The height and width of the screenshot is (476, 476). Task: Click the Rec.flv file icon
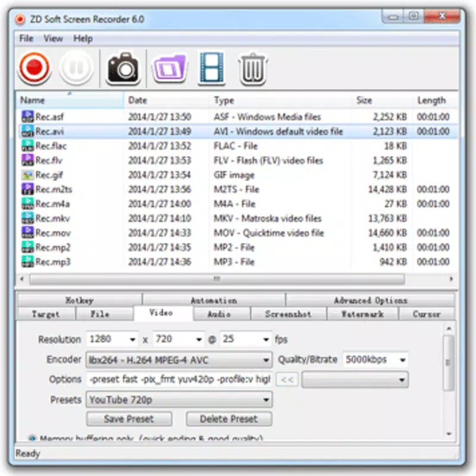(27, 160)
